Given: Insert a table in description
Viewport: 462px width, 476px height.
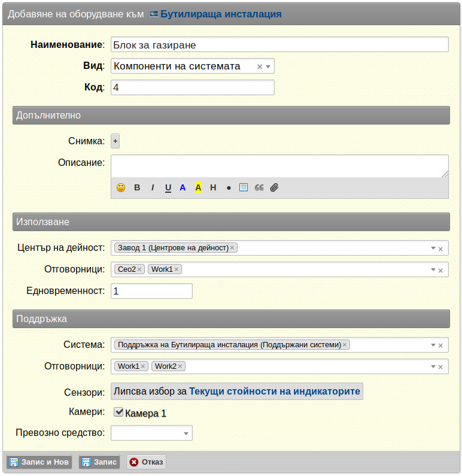Looking at the screenshot, I should pos(244,187).
